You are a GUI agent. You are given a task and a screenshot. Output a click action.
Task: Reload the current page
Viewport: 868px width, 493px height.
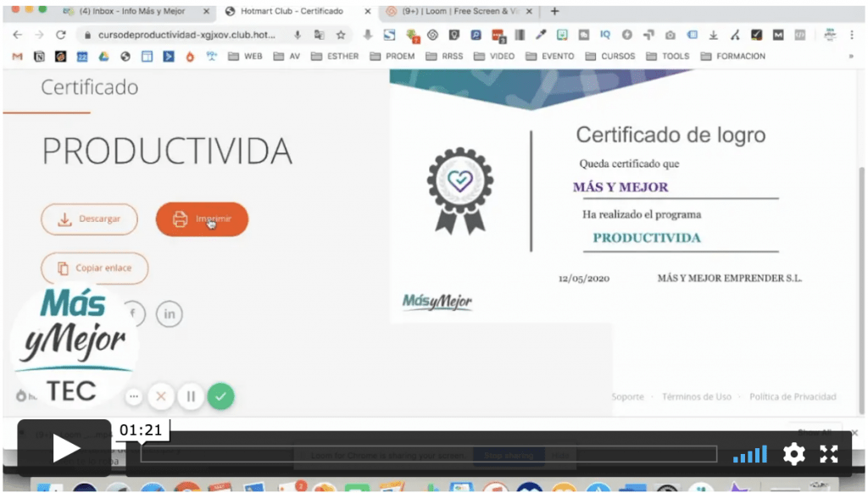61,35
